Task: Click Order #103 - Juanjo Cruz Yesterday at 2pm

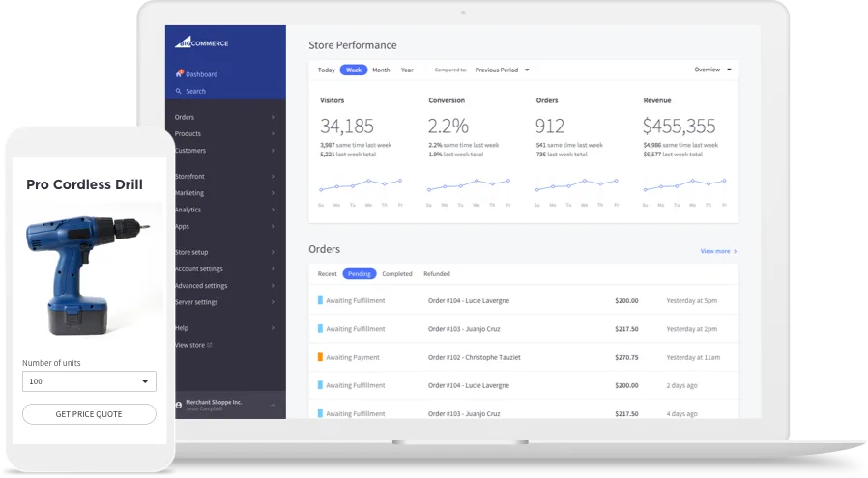Action: [523, 328]
